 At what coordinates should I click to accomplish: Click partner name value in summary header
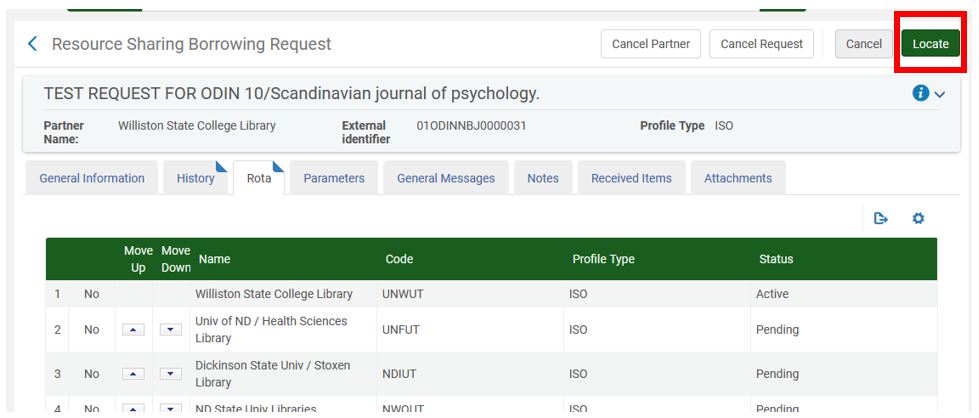point(197,126)
